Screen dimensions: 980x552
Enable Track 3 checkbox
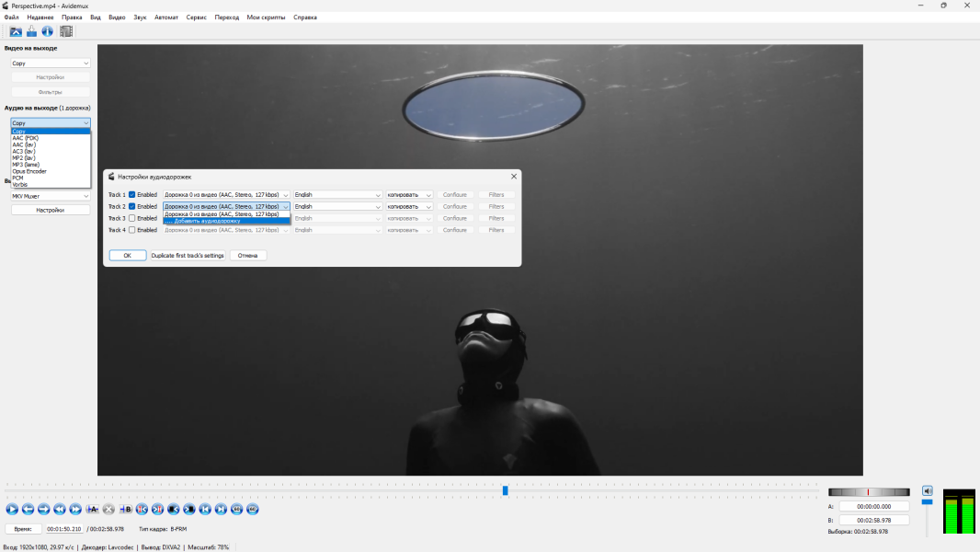(x=131, y=218)
